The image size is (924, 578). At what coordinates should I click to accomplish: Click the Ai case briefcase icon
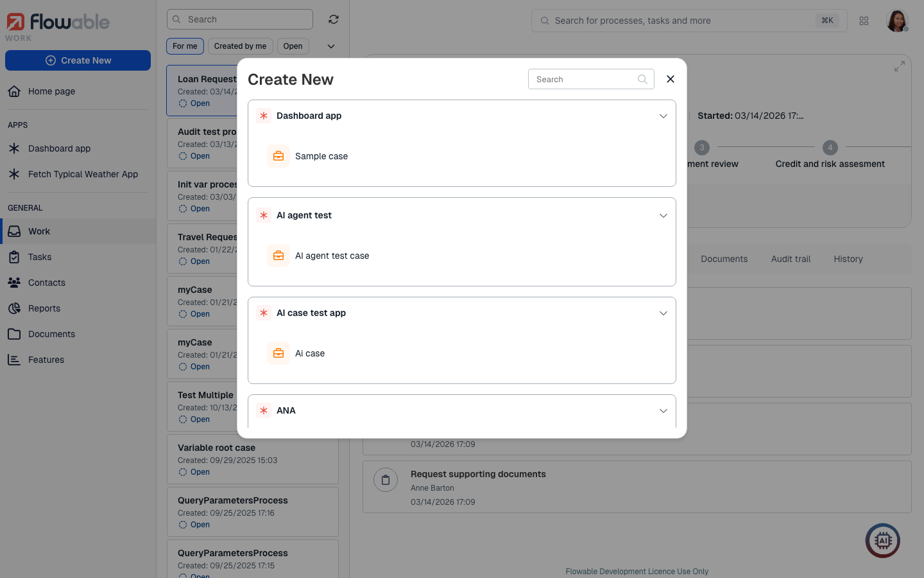[278, 353]
